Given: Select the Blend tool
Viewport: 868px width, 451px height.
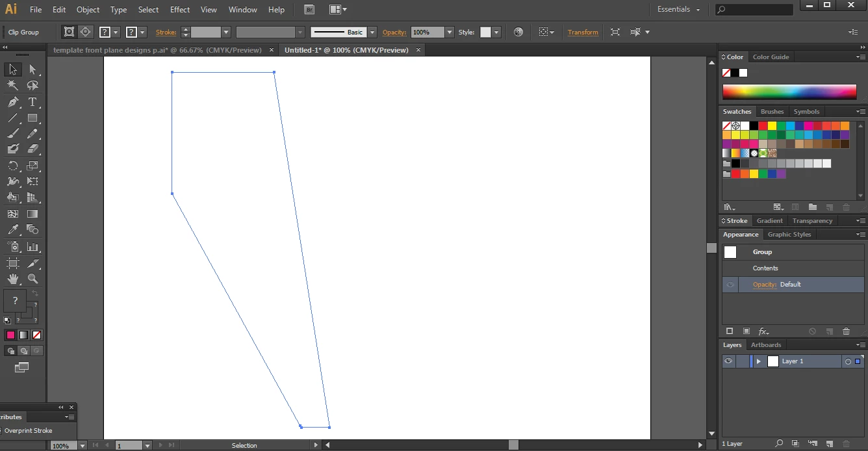Looking at the screenshot, I should click(32, 230).
